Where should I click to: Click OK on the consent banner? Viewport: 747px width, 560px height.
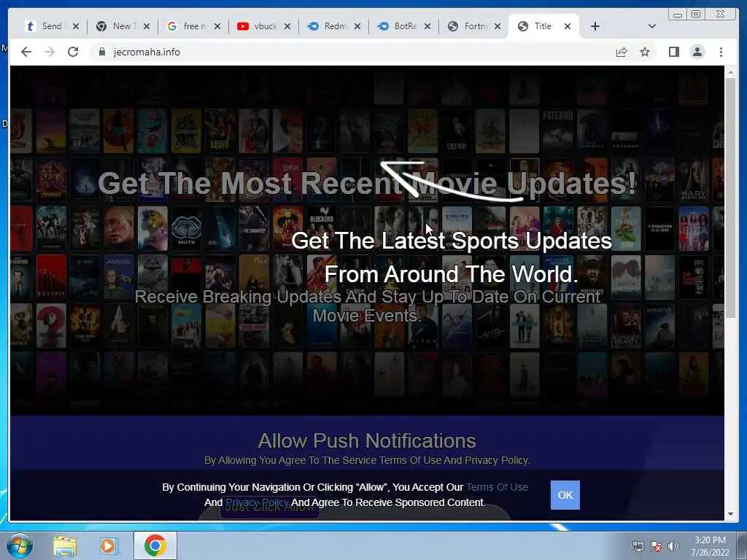pyautogui.click(x=565, y=495)
